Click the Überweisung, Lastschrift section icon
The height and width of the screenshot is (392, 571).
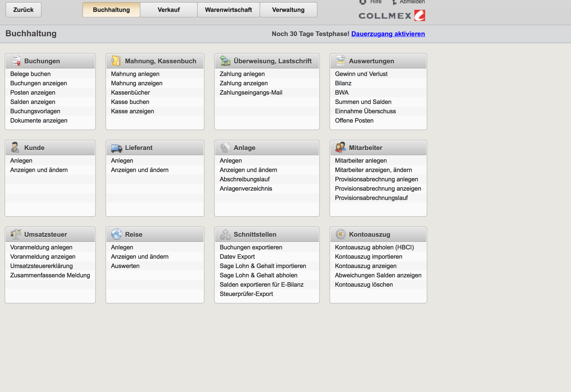pyautogui.click(x=225, y=61)
